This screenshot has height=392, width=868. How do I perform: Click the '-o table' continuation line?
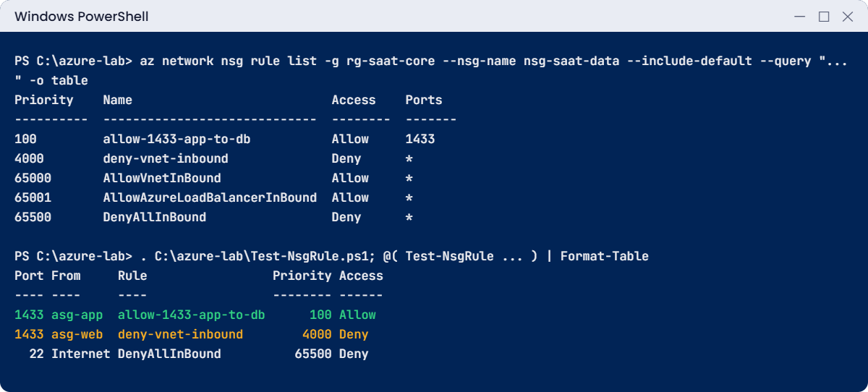click(x=51, y=80)
